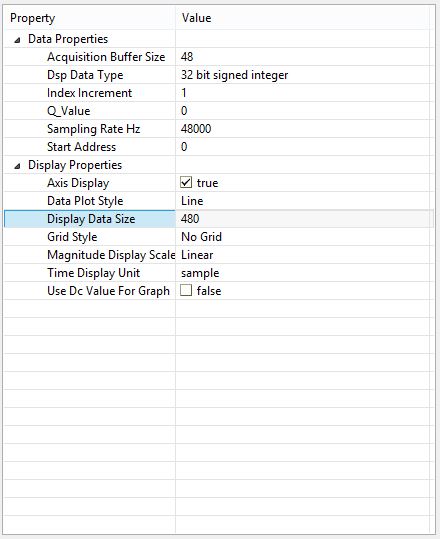Screen dimensions: 440x539
Task: Select the Data Plot Style property name
Action: pyautogui.click(x=85, y=201)
